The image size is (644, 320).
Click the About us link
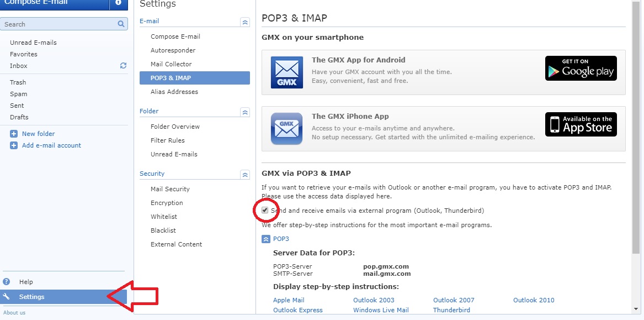pos(14,313)
